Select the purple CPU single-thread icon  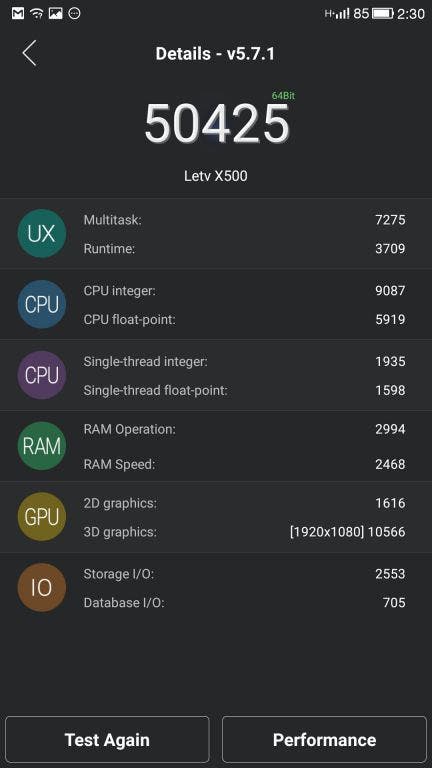[42, 375]
